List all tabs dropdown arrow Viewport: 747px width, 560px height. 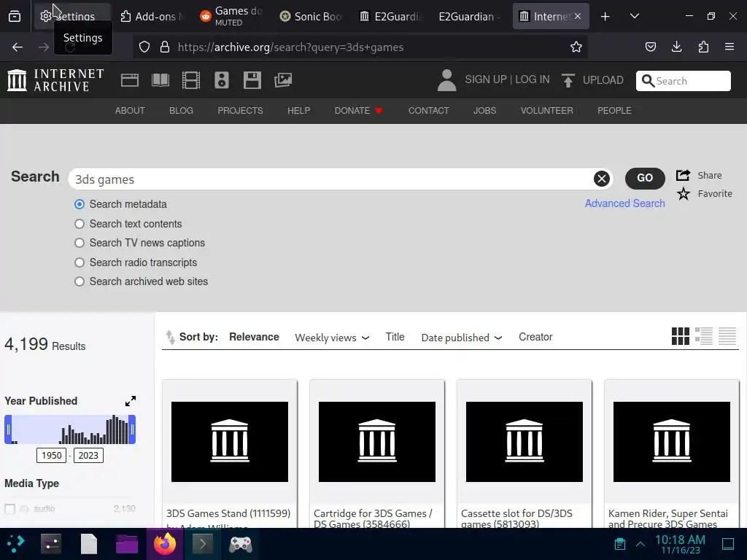(634, 16)
